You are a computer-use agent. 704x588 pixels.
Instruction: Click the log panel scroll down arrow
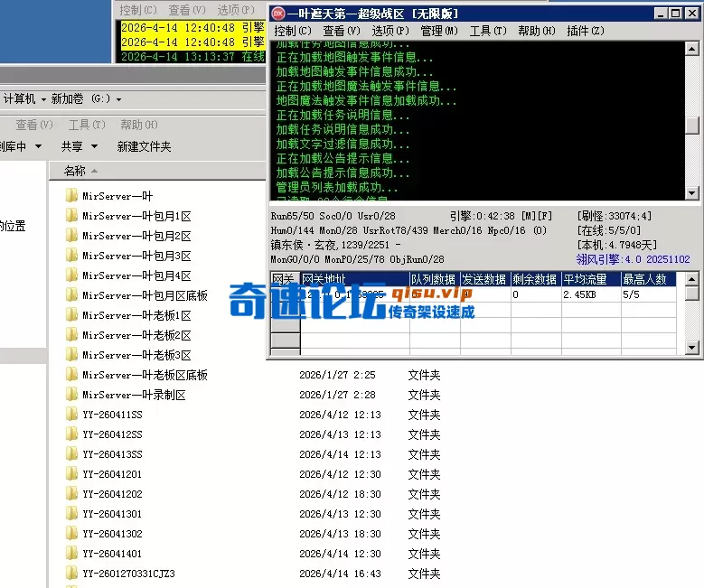pyautogui.click(x=692, y=193)
